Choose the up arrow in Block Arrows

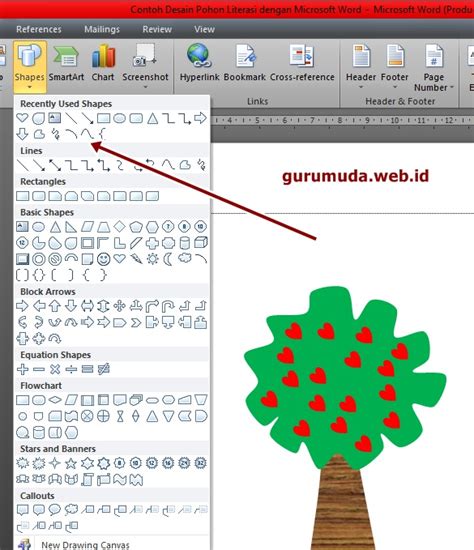55,306
